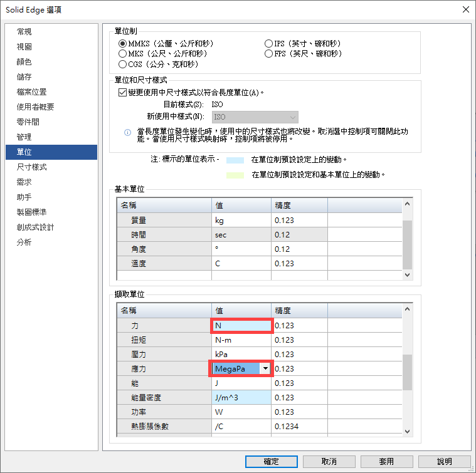Click the N value for 力
Image resolution: width=476 pixels, height=473 pixels.
(241, 325)
